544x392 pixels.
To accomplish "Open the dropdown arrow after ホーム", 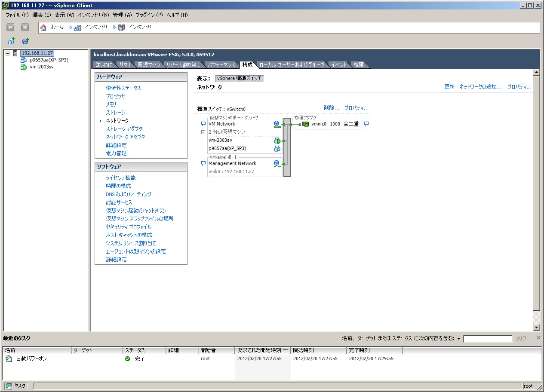I will (x=71, y=28).
